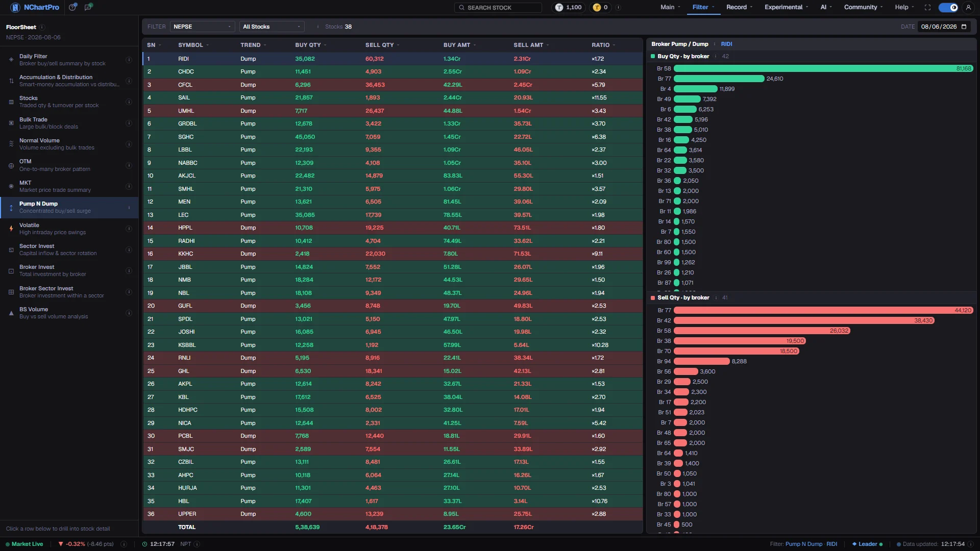Click info icon beside Broker Pump / Dump
The image size is (980, 551).
(x=715, y=44)
